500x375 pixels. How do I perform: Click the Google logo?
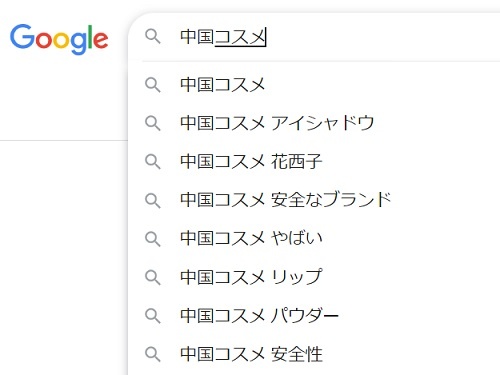click(59, 39)
